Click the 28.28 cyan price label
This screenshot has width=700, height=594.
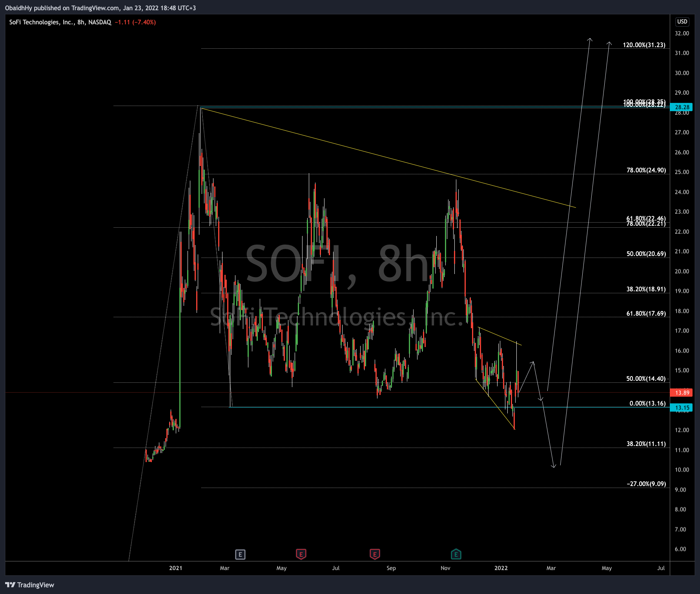tap(682, 107)
